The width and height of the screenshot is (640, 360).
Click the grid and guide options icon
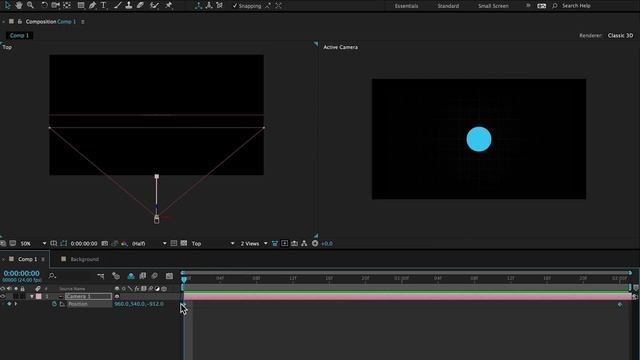[x=53, y=243]
